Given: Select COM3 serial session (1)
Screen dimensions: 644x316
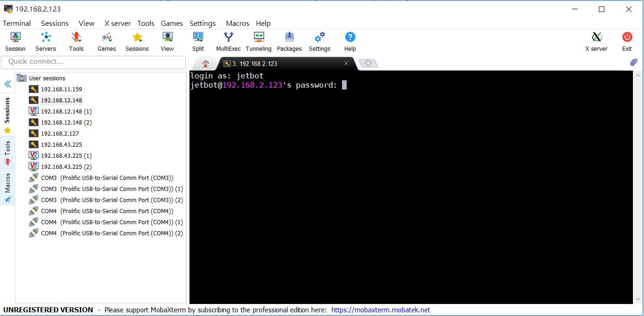Looking at the screenshot, I should click(106, 189).
